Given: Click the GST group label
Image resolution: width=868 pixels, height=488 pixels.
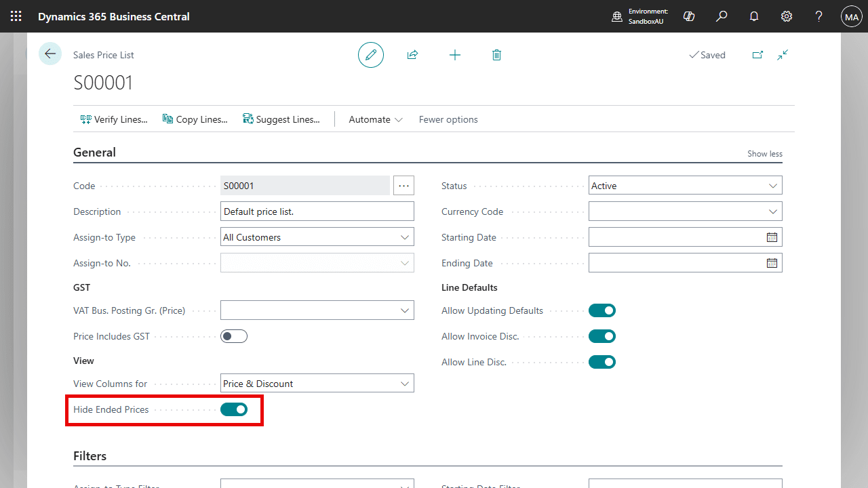Looking at the screenshot, I should (81, 287).
